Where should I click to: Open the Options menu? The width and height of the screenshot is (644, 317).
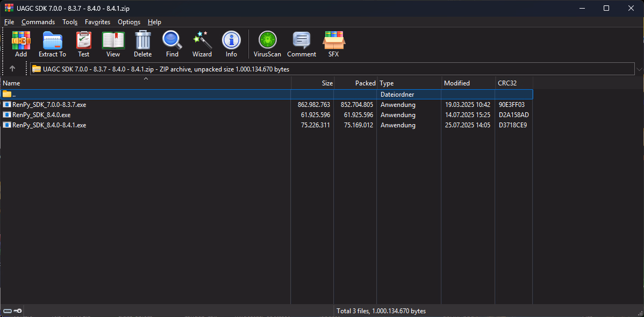click(129, 22)
